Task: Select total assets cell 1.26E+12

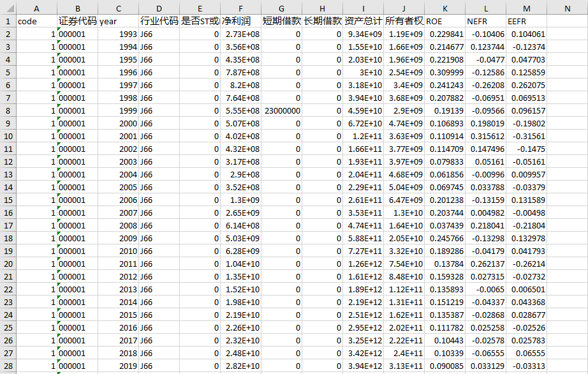Action: 363,264
